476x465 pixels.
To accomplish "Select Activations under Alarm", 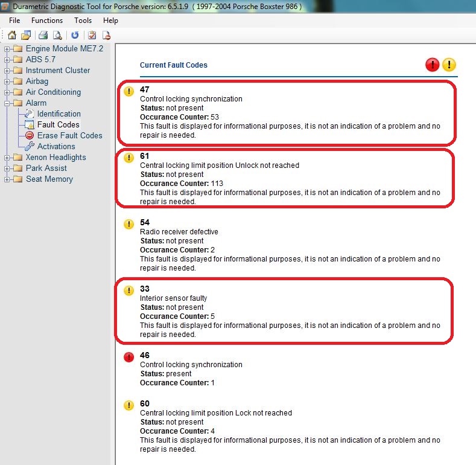I will pyautogui.click(x=56, y=146).
